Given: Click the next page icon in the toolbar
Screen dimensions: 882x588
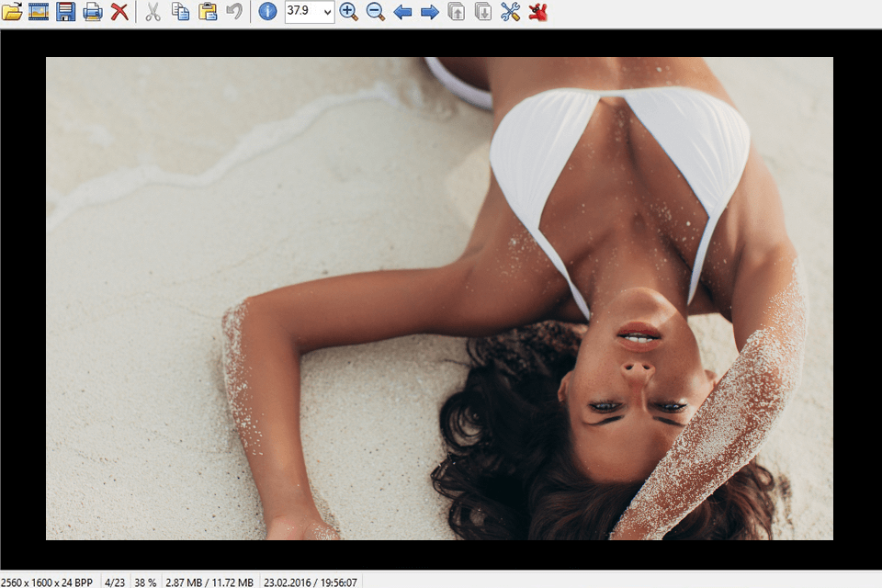Looking at the screenshot, I should [483, 12].
